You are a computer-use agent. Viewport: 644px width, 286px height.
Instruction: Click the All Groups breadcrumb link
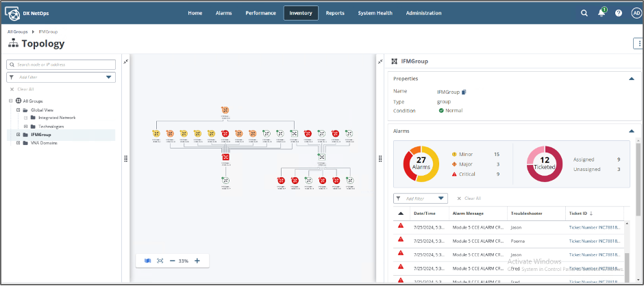(x=18, y=31)
